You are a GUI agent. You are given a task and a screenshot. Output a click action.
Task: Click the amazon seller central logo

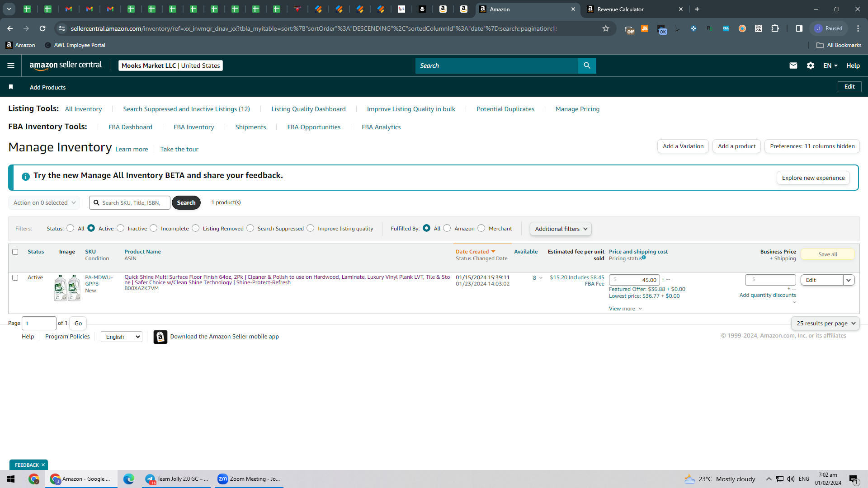click(x=66, y=66)
